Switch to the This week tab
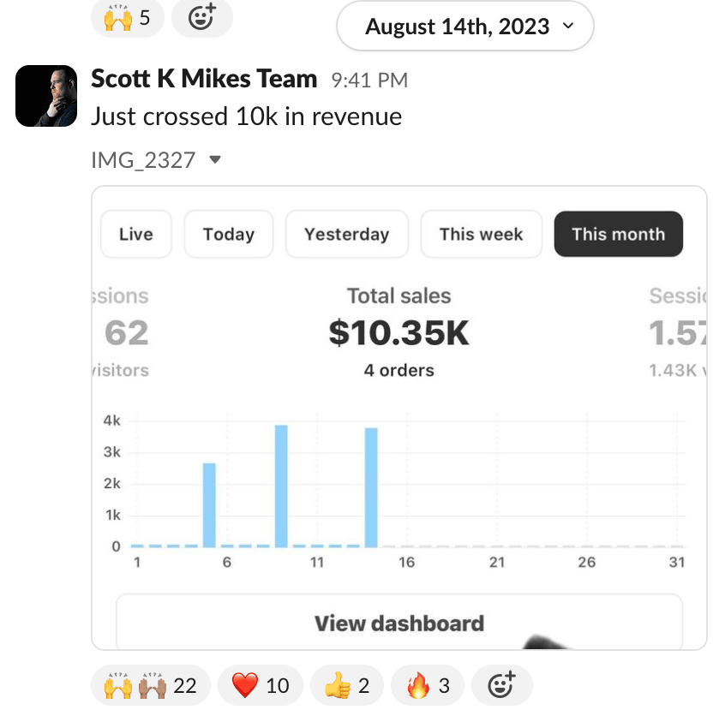 (481, 234)
